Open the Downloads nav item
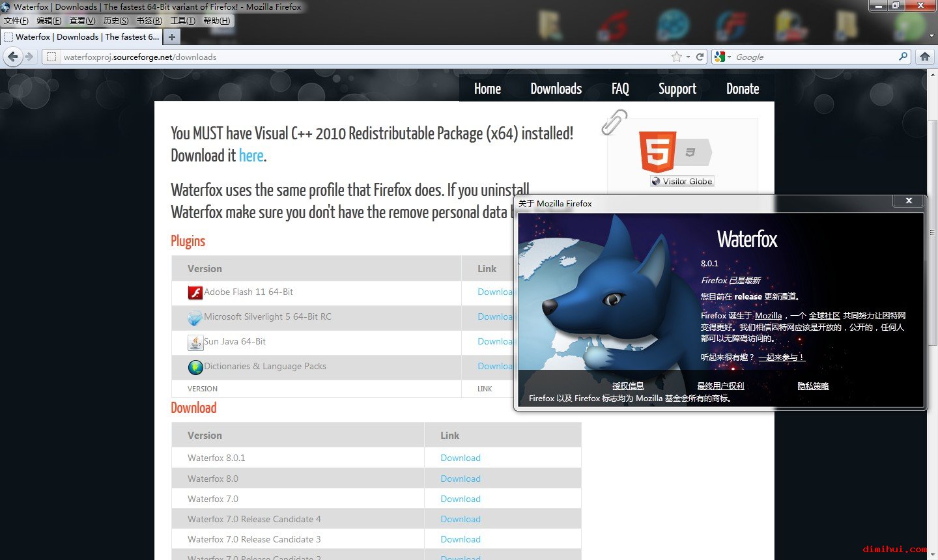 click(x=556, y=89)
